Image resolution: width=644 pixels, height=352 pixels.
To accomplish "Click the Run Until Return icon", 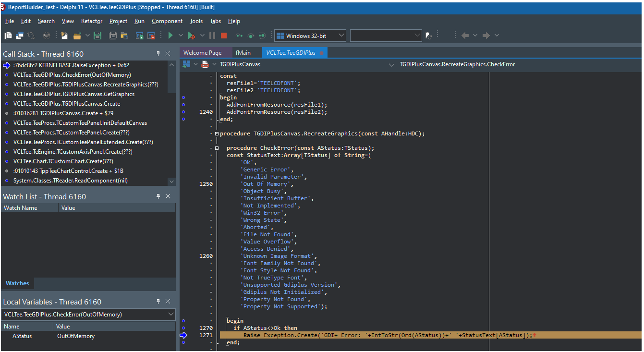I will coord(262,36).
